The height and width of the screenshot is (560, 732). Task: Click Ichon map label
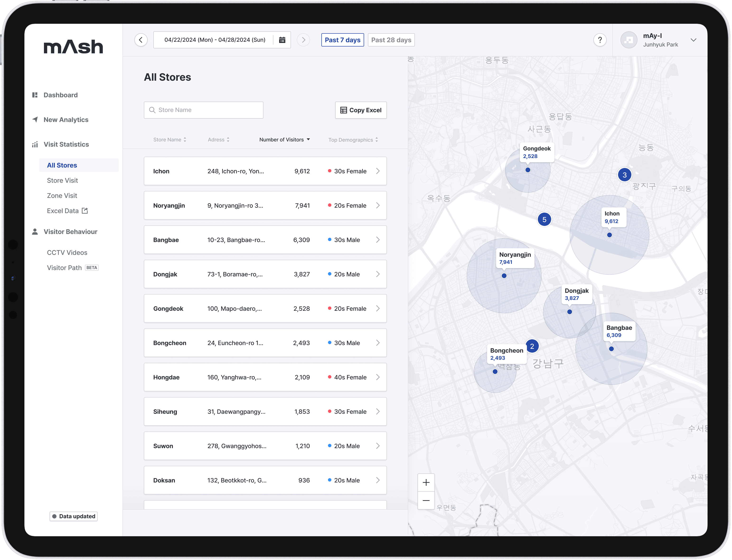614,217
